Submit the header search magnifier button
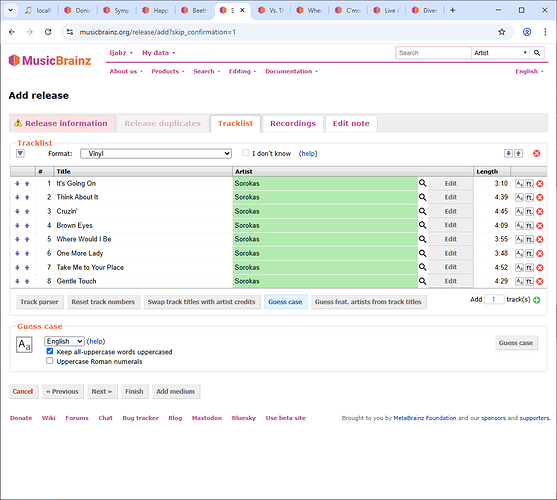Screen dimensions: 557x500 pyautogui.click(x=537, y=53)
